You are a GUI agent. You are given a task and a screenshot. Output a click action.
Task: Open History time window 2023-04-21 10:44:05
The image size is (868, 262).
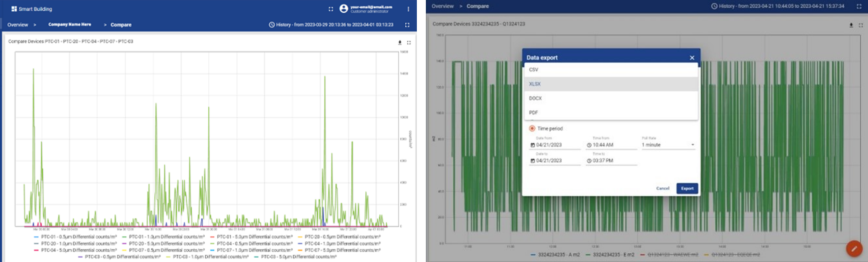pyautogui.click(x=778, y=6)
